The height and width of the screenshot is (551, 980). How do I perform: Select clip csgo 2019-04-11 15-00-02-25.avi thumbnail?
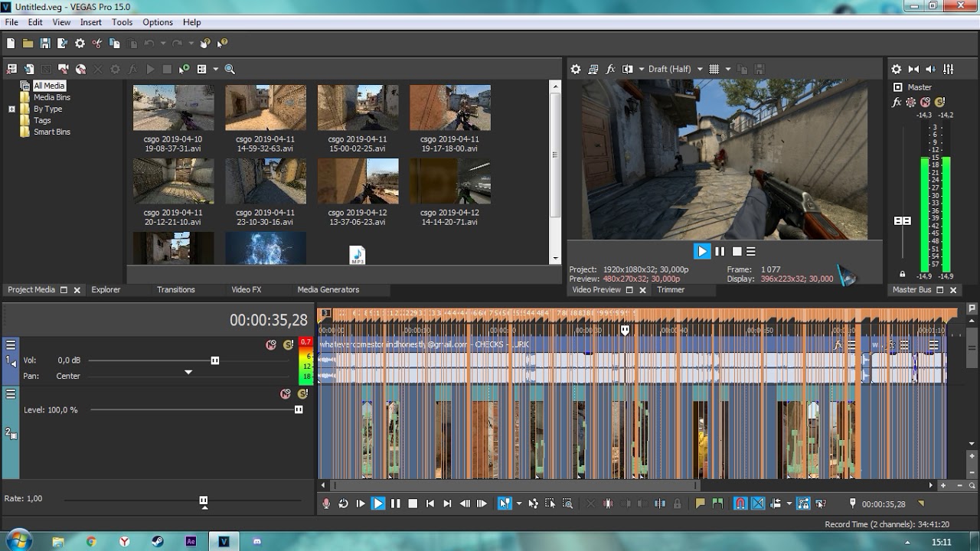coord(358,108)
